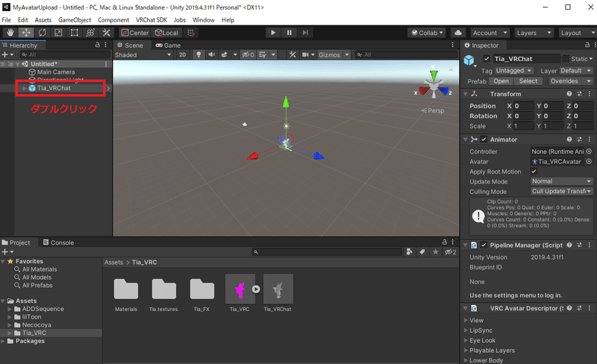Click the prefab Open button
This screenshot has height=364, width=597.
[x=501, y=81]
